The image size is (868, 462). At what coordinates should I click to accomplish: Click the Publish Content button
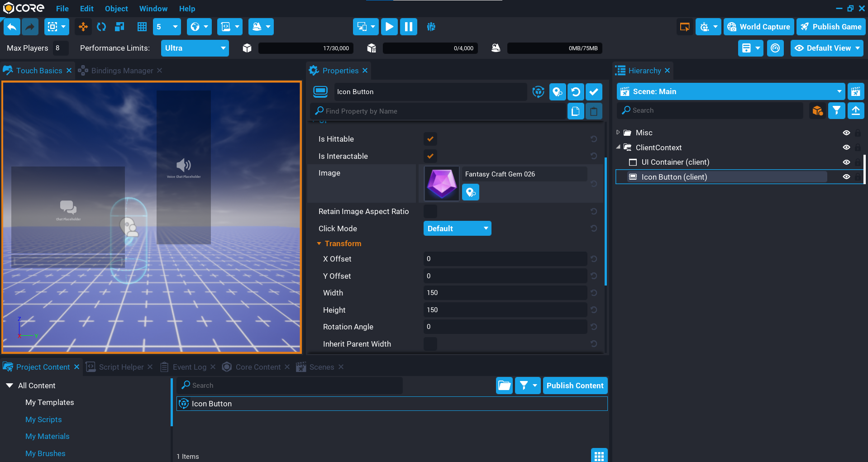click(575, 386)
